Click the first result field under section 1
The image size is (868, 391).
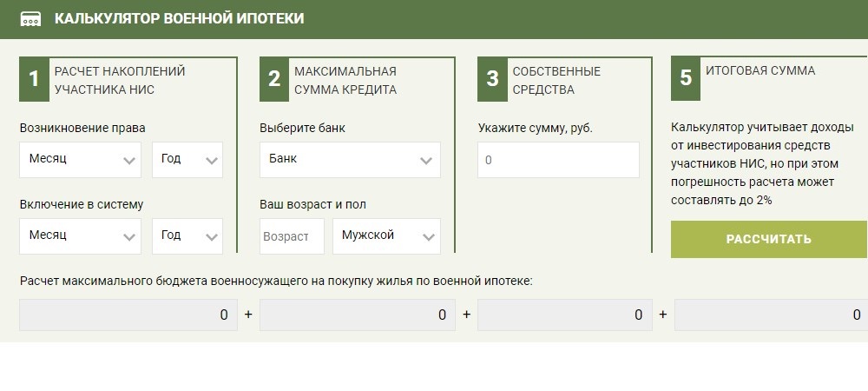[x=128, y=315]
